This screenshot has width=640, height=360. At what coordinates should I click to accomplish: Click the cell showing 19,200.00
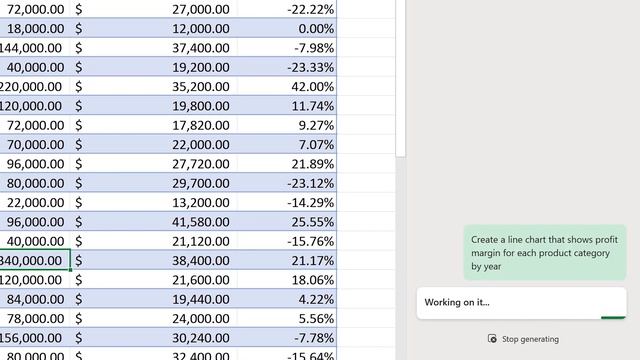pyautogui.click(x=154, y=67)
